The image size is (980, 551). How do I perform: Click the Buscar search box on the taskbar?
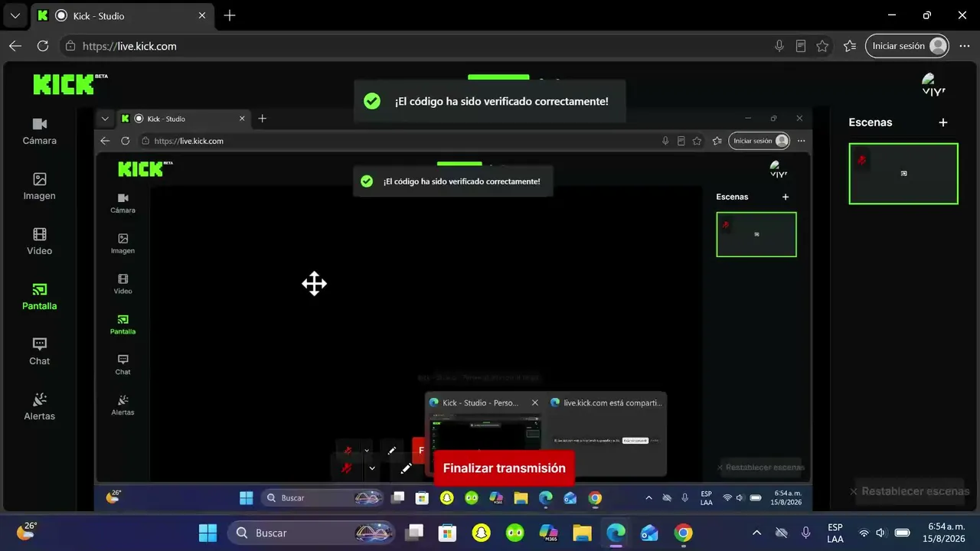tap(312, 533)
